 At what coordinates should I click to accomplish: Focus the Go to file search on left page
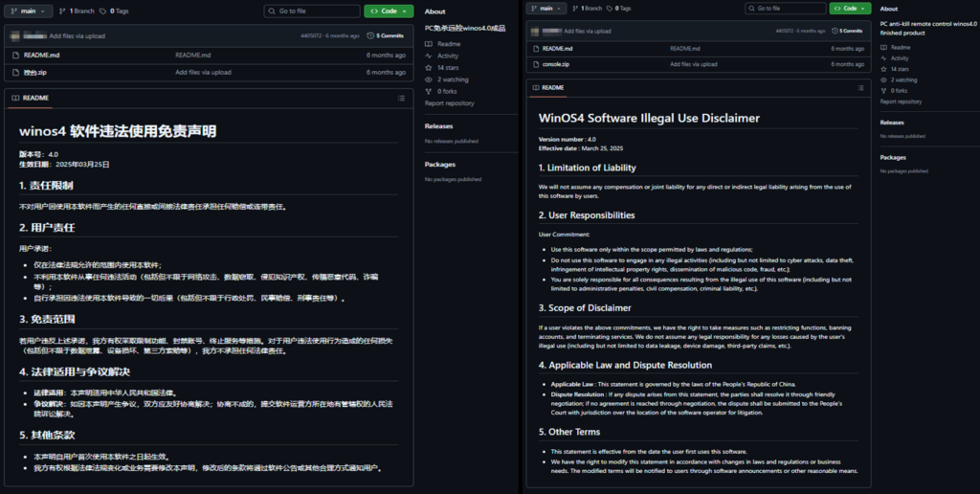click(312, 11)
